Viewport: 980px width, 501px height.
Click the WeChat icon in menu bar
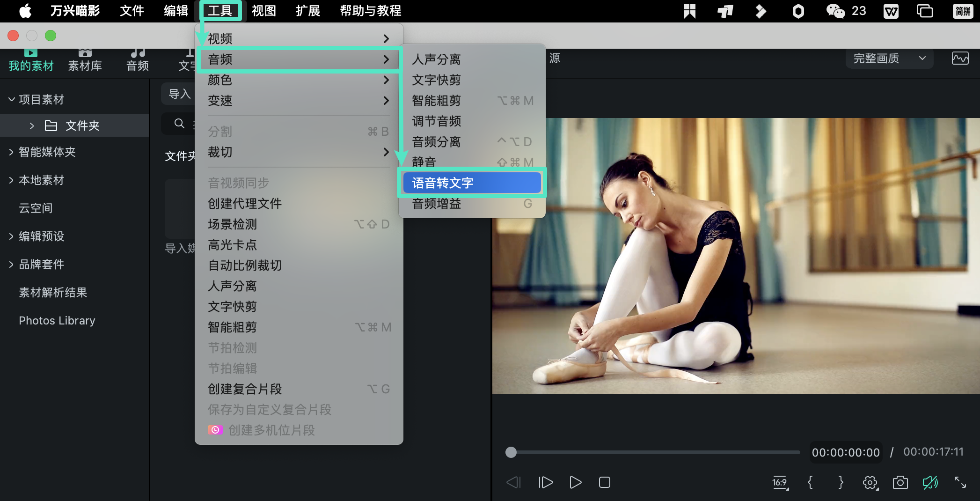(835, 11)
